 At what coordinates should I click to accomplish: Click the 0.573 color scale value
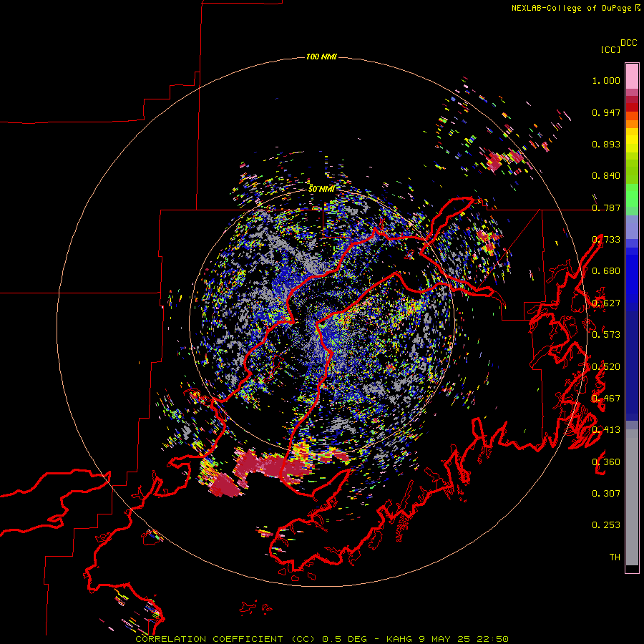[x=606, y=335]
